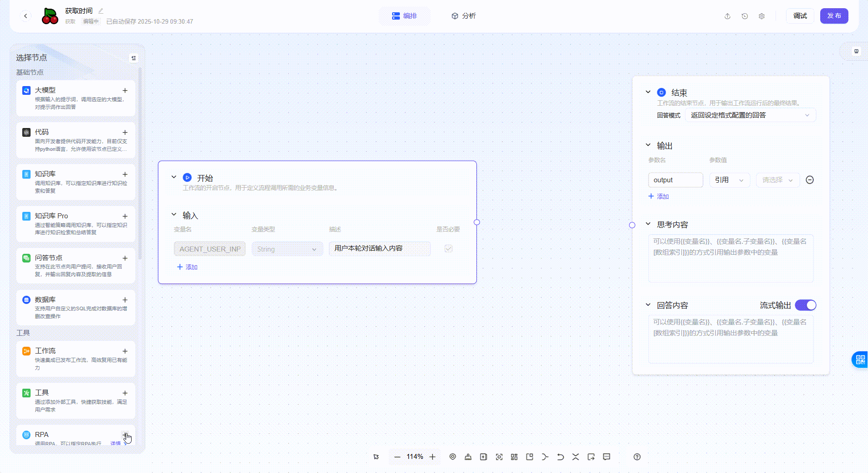This screenshot has height=473, width=868.
Task: Switch to the 分析 tab
Action: [464, 16]
